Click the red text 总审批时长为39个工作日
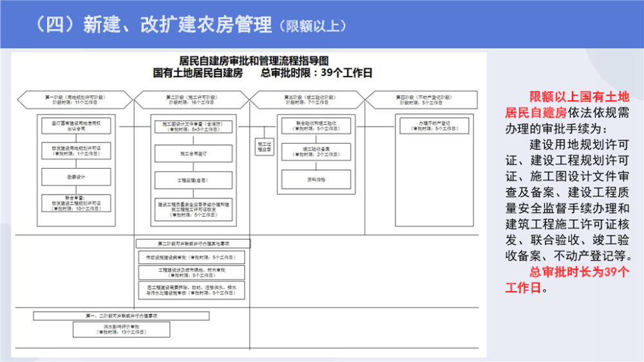Screen dimensions: 644x362 point(567,280)
